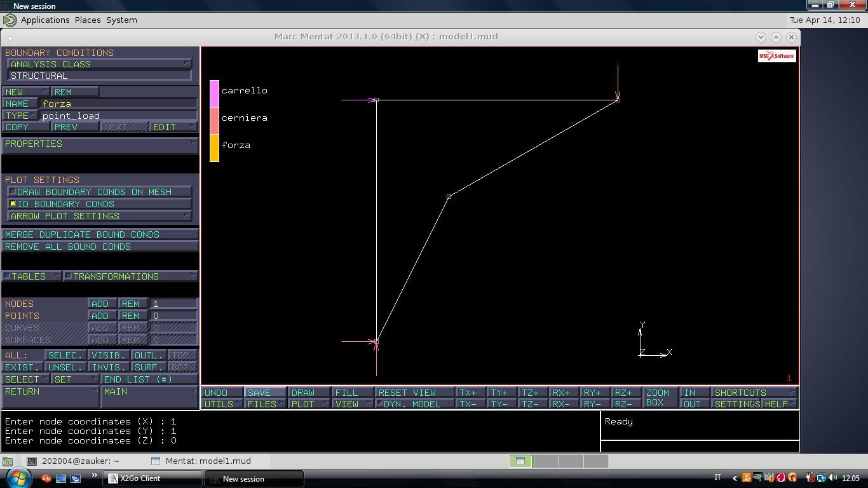Toggle the TABLES checkbox

pos(7,276)
